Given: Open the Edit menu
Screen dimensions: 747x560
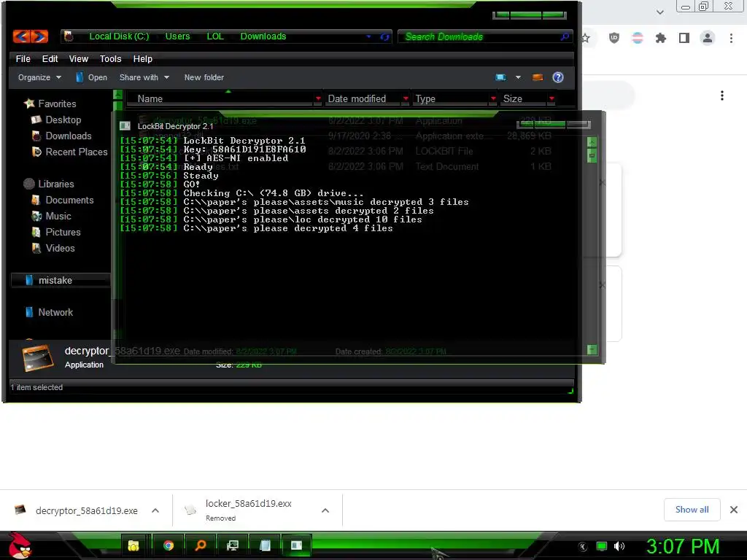Looking at the screenshot, I should 50,58.
